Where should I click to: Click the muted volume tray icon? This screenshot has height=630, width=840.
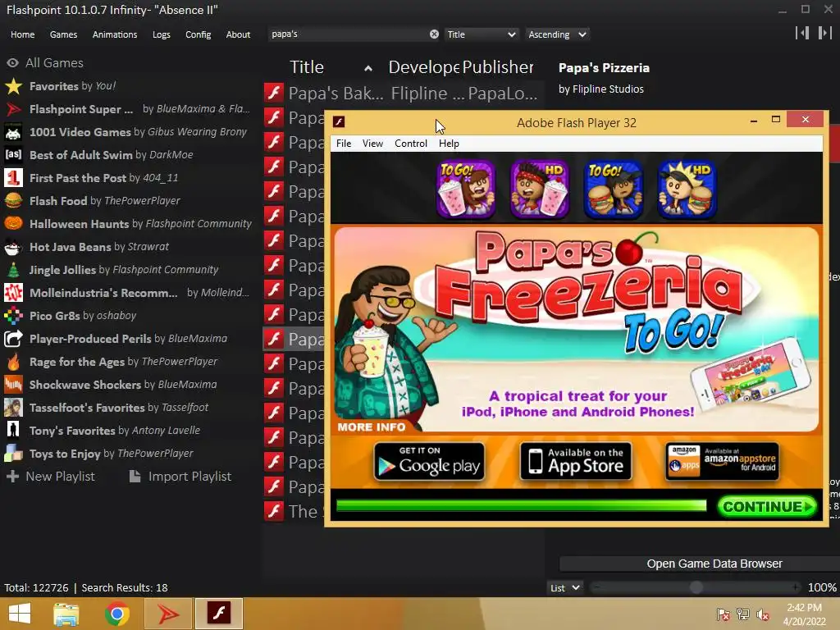coord(763,614)
